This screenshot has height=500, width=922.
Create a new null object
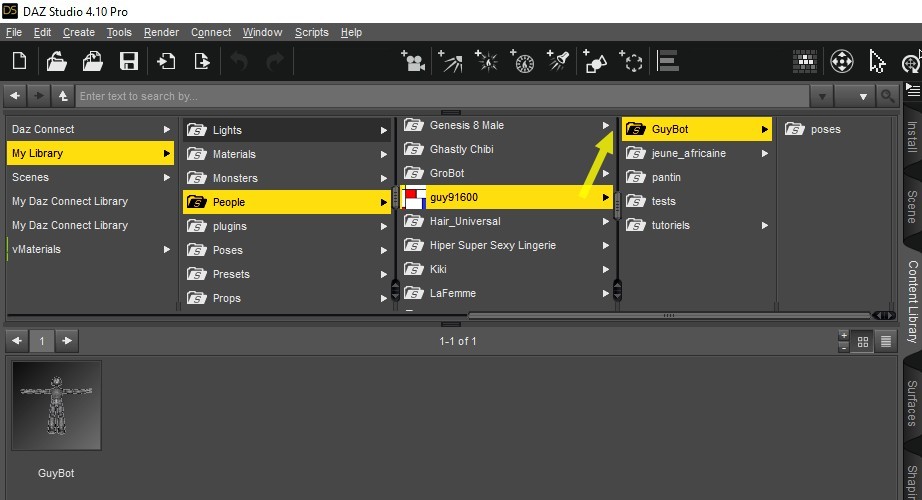[631, 61]
